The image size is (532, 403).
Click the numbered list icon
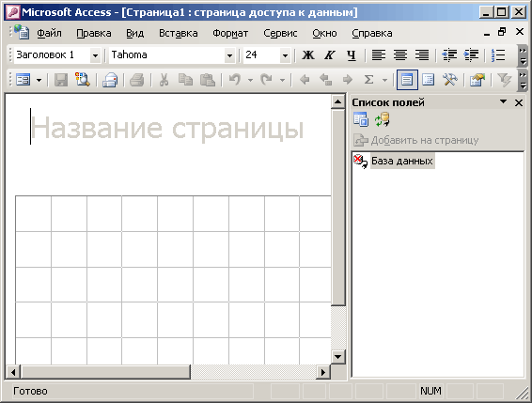498,54
